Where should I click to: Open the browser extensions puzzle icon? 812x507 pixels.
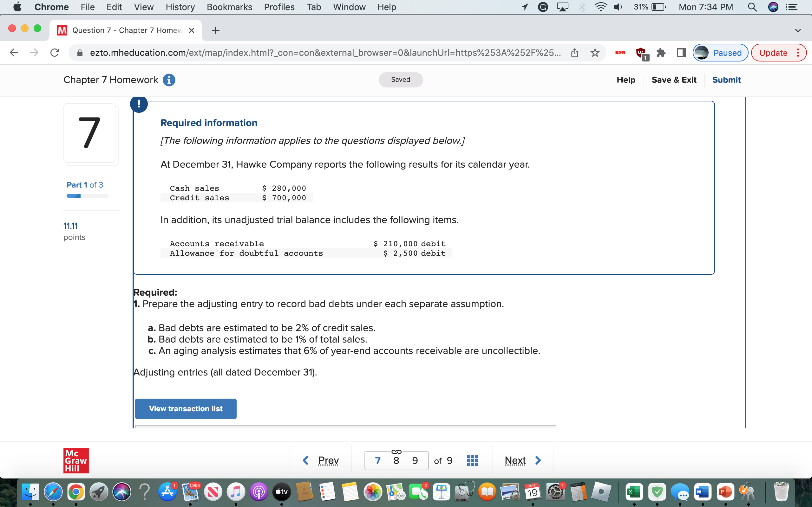[x=661, y=53]
